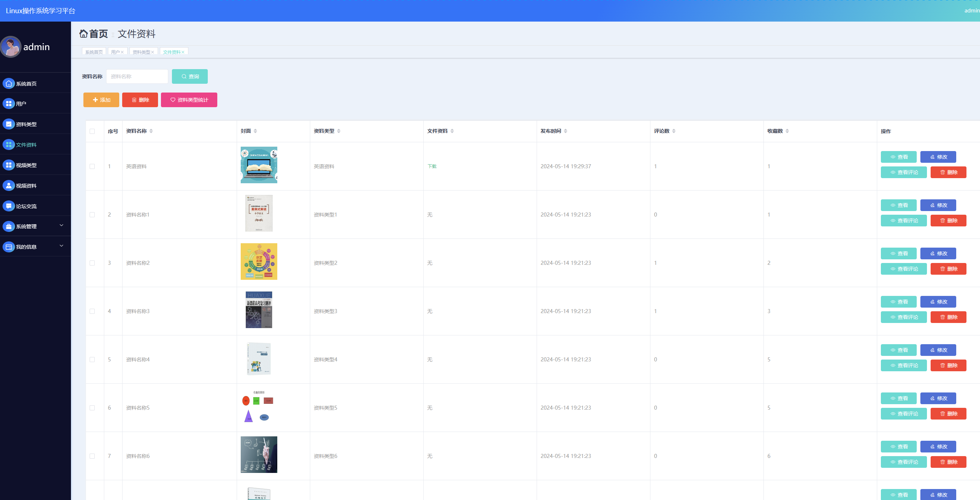Sort table by 发布时间 column arrows
The height and width of the screenshot is (500, 980).
(566, 131)
